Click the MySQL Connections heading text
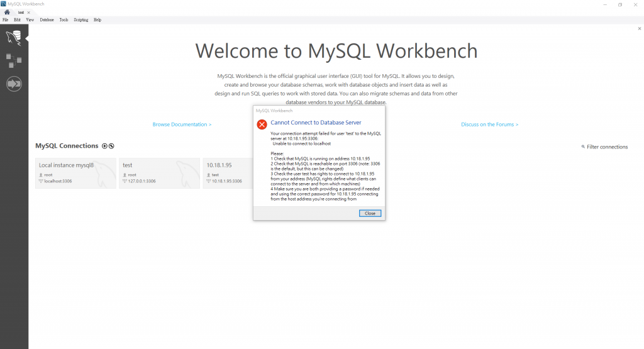Image resolution: width=644 pixels, height=349 pixels. [67, 146]
